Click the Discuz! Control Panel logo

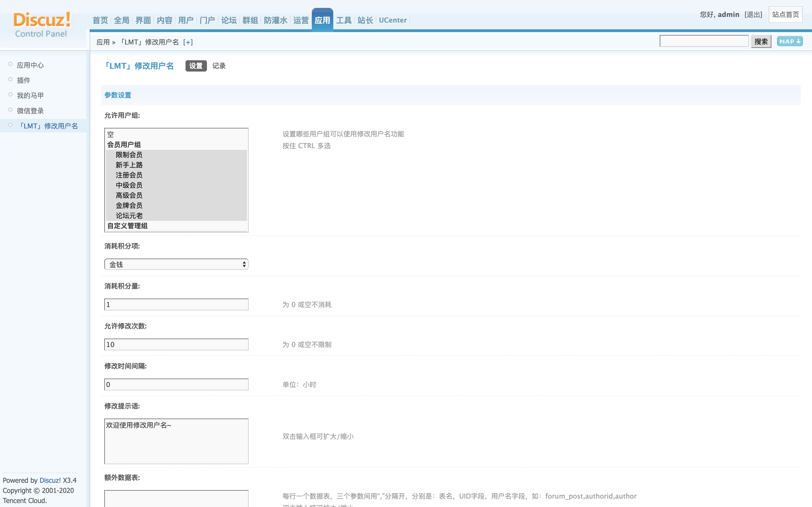(x=42, y=24)
